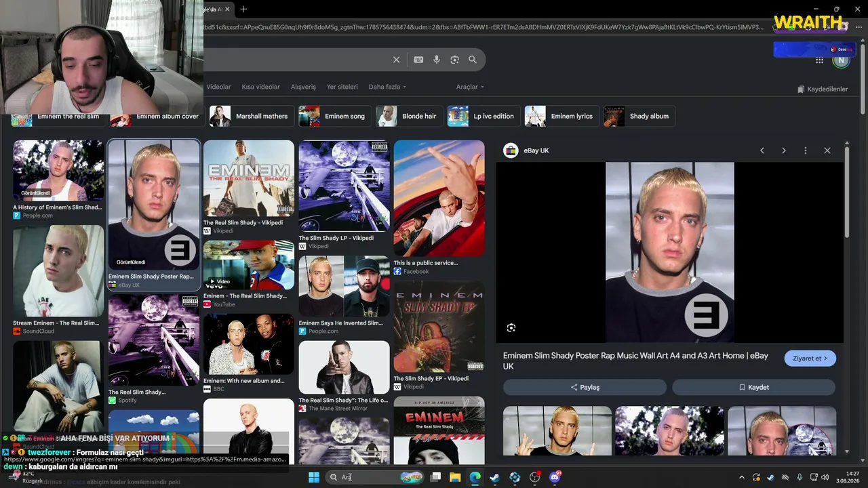The image size is (868, 488).
Task: Open the preview panel more options menu
Action: [x=806, y=150]
